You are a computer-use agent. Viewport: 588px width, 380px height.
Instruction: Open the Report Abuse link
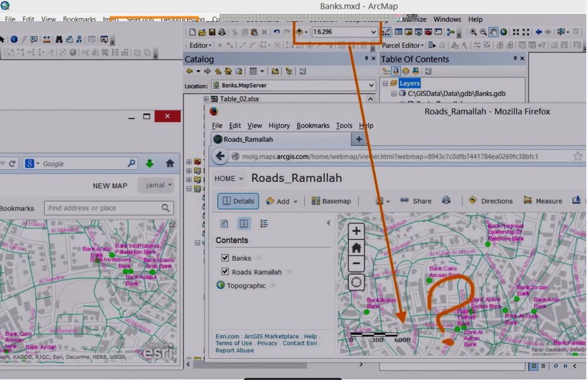[x=234, y=351]
